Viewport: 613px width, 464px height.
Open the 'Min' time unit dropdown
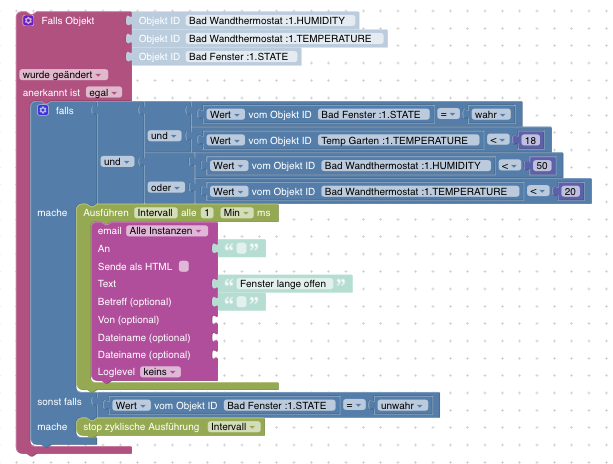236,213
